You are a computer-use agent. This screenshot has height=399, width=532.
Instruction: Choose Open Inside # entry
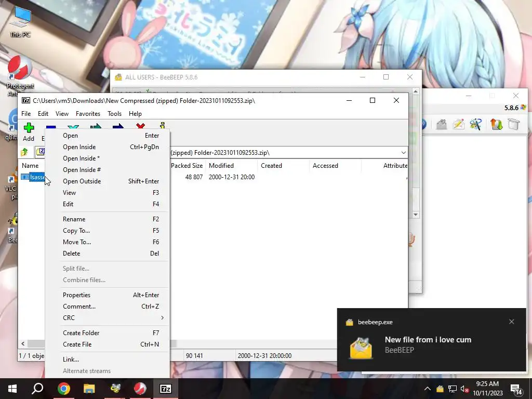[x=107, y=170]
